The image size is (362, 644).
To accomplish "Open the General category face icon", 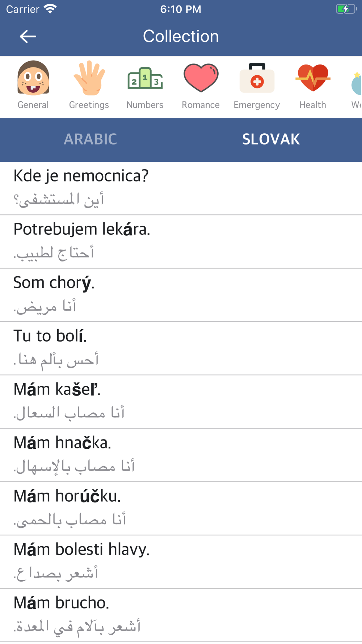I will [33, 78].
